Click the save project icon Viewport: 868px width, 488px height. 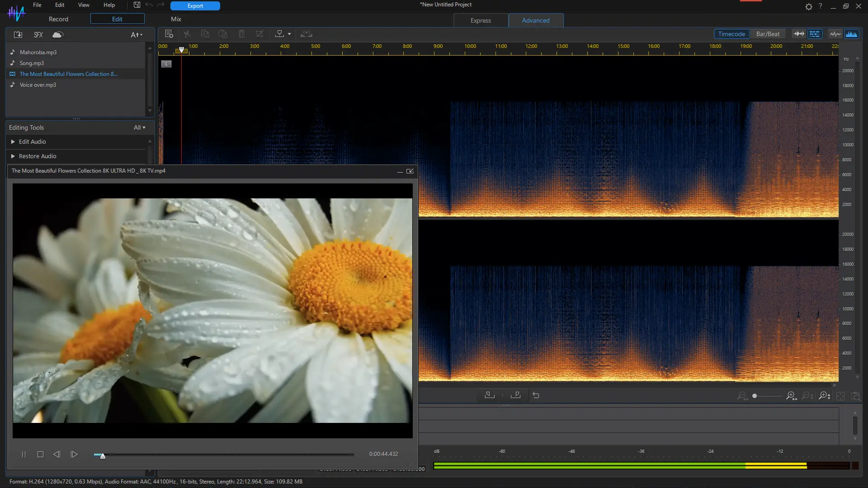coord(137,5)
